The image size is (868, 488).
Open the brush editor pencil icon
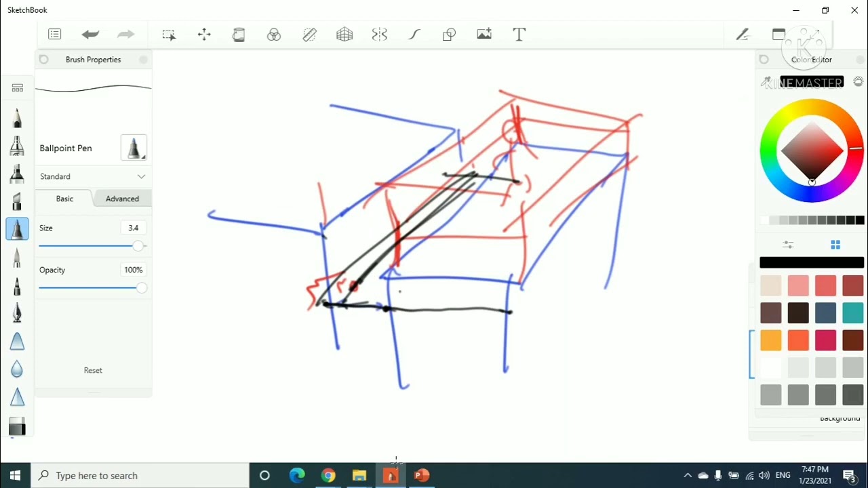(743, 35)
